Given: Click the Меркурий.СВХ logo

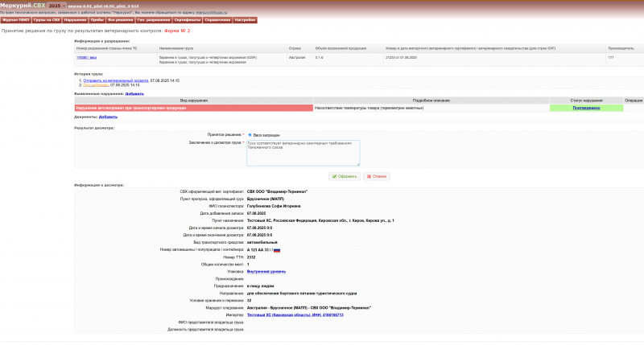Looking at the screenshot, I should pyautogui.click(x=23, y=6).
